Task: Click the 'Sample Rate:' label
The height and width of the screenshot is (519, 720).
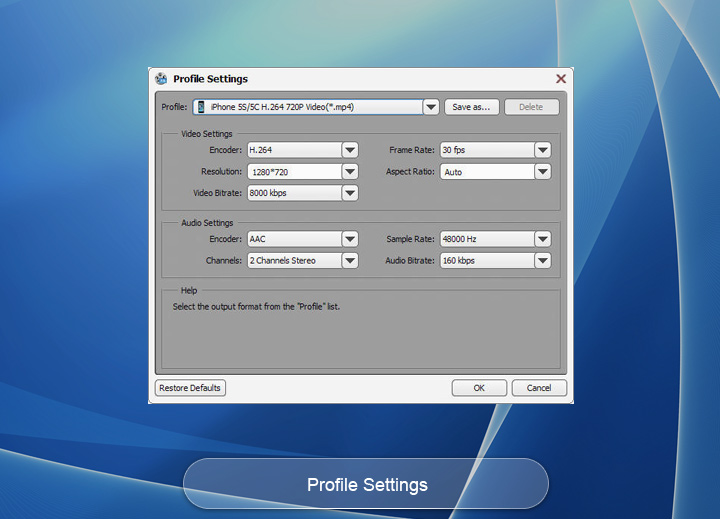Action: pos(410,239)
